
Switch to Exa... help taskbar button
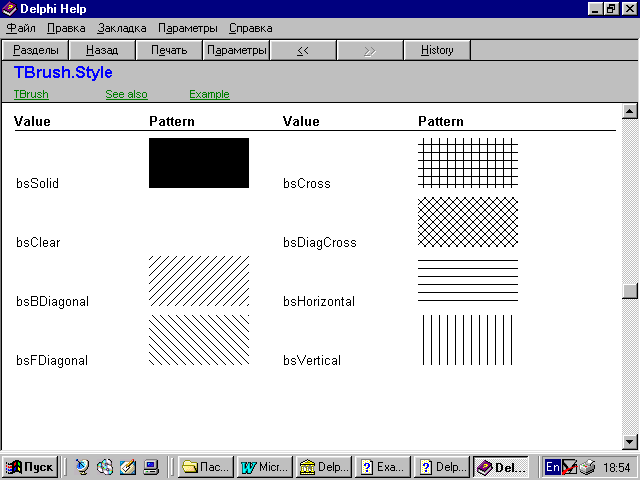pos(382,467)
